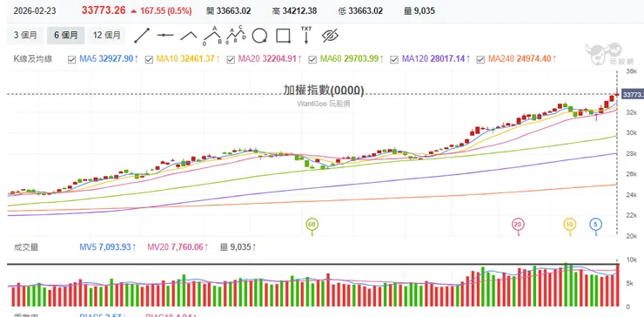Select the horizontal line drawing tool
644x317 pixels.
[165, 36]
